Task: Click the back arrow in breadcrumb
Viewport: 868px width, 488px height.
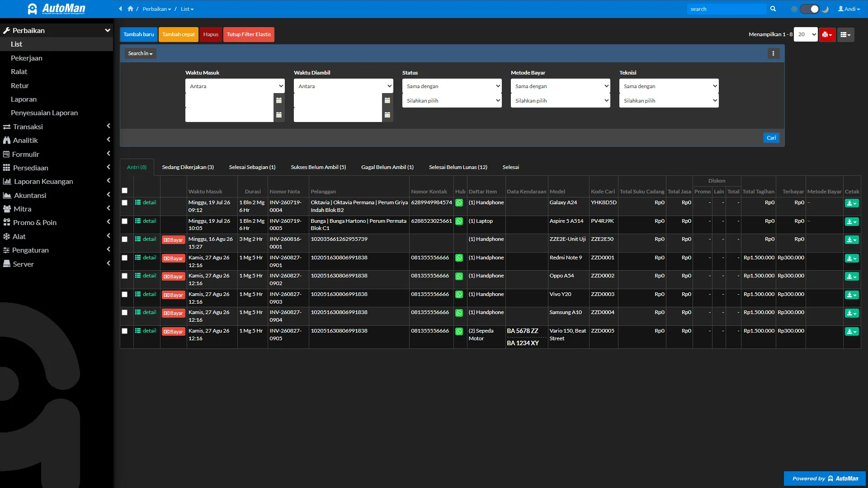Action: (x=121, y=9)
